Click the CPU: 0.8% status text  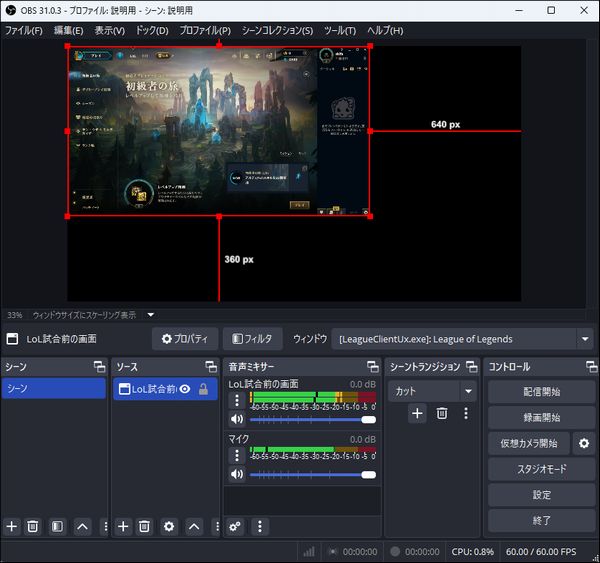point(472,552)
